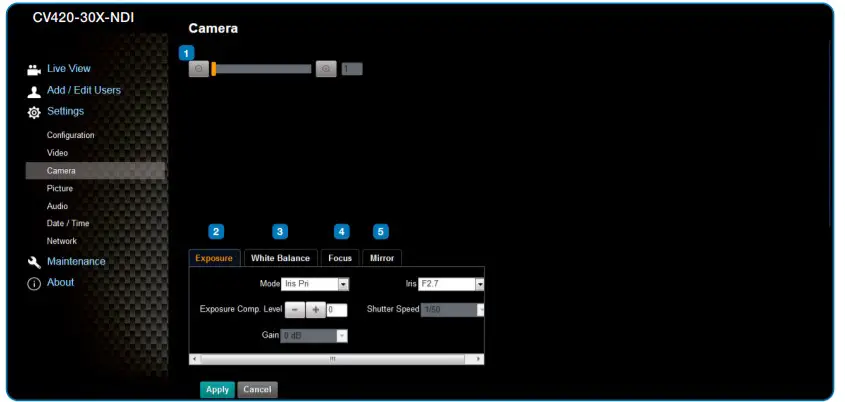845x402 pixels.
Task: Switch to the White Balance tab
Action: [x=280, y=258]
